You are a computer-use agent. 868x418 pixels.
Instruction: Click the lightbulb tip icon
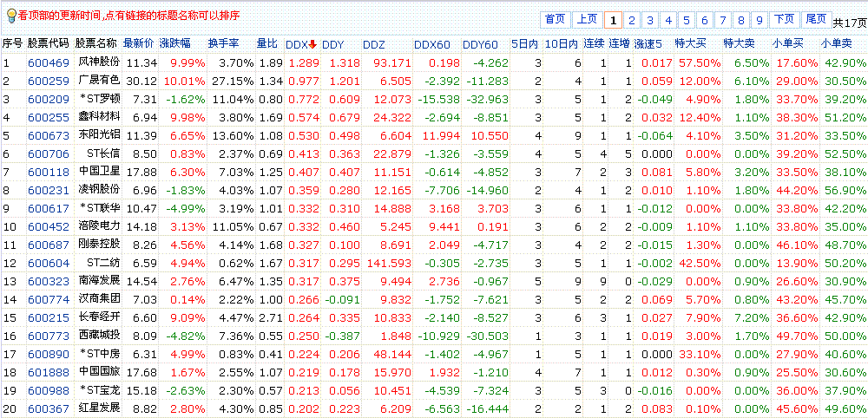tap(11, 16)
